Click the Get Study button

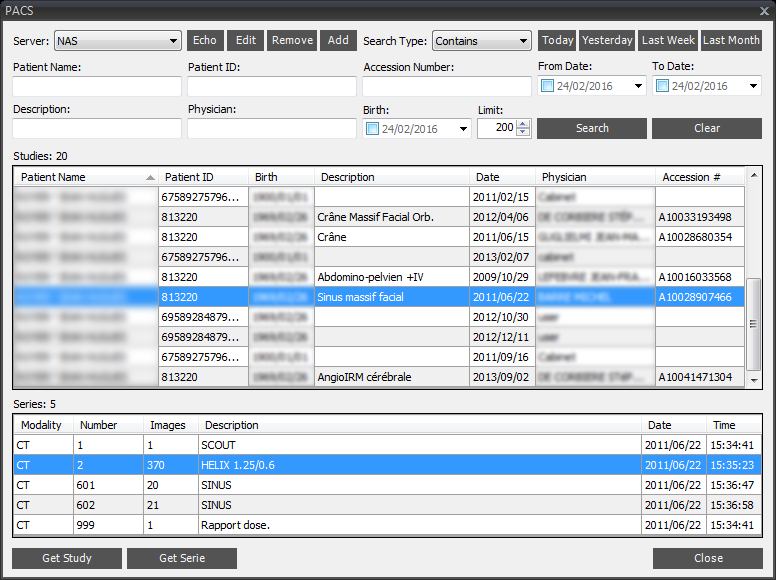pyautogui.click(x=67, y=558)
